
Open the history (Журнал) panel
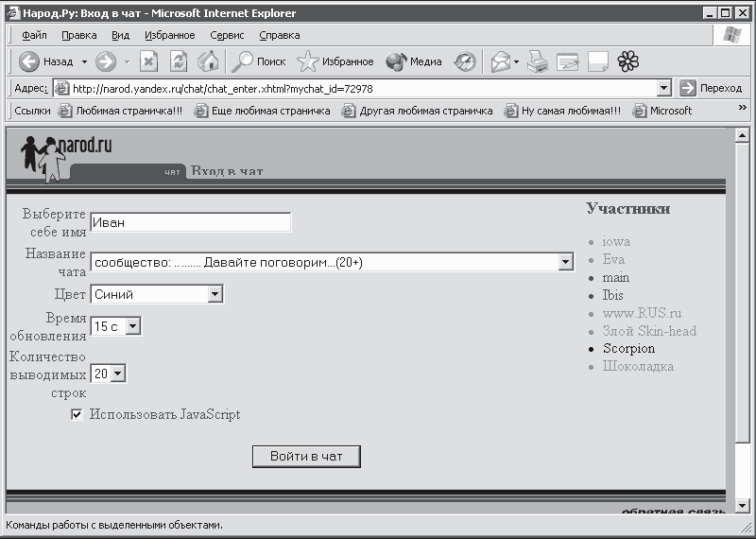[x=465, y=61]
